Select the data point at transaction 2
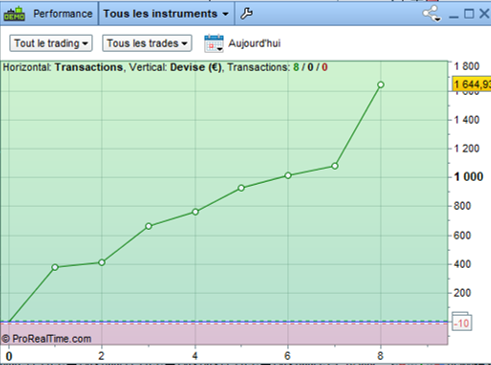This screenshot has width=491, height=365. [x=102, y=262]
